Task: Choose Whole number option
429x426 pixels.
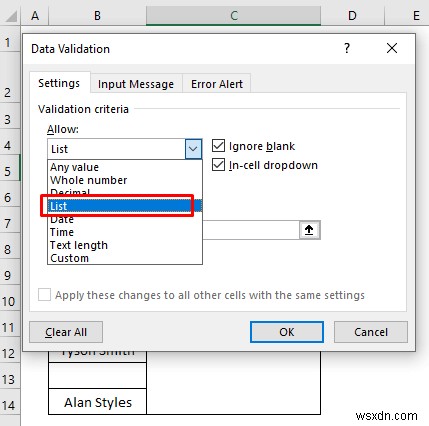Action: click(125, 180)
